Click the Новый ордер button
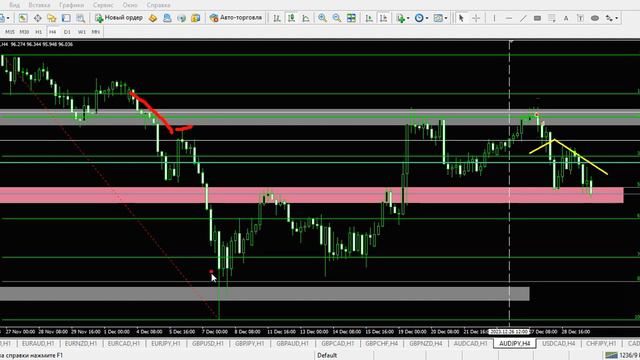640x360 pixels. (119, 18)
